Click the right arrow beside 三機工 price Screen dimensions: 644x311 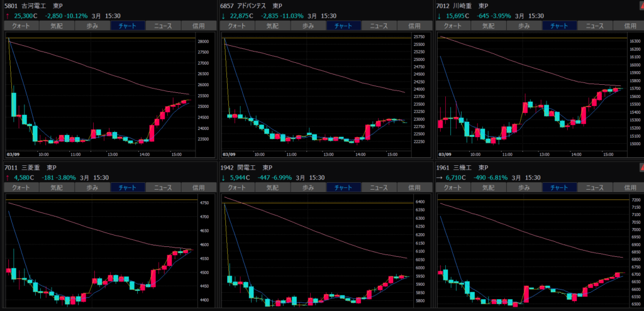click(439, 178)
